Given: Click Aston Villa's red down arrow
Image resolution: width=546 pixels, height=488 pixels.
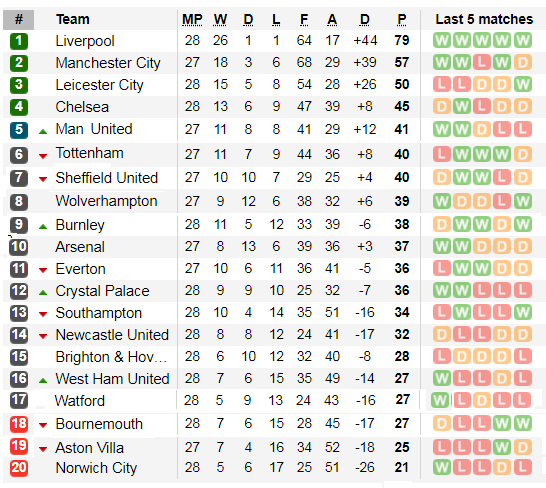Looking at the screenshot, I should pos(43,449).
